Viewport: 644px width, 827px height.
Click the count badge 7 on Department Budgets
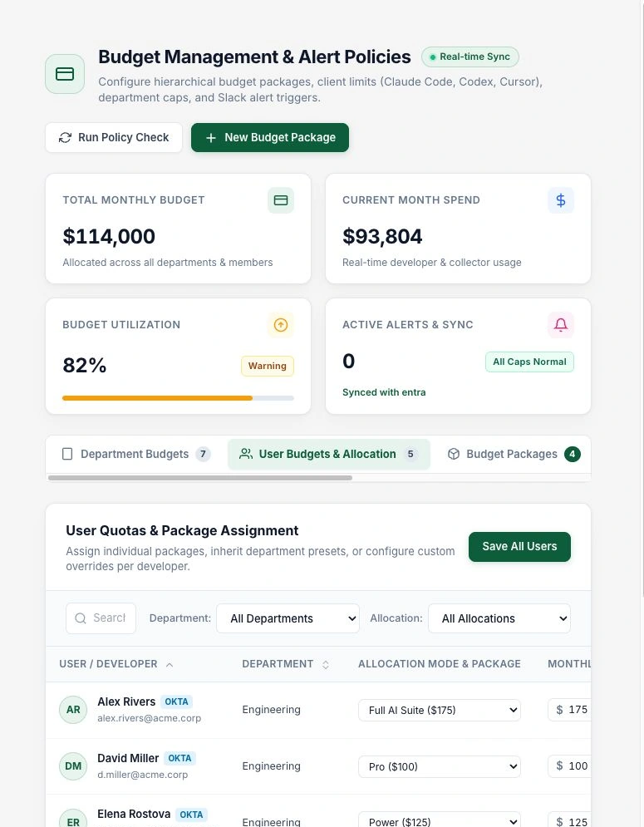pos(203,454)
